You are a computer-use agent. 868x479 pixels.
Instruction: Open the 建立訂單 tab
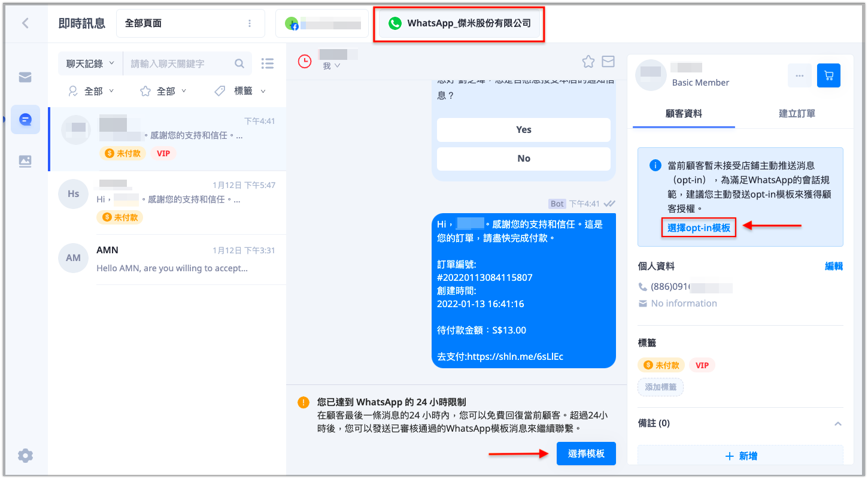pos(797,113)
